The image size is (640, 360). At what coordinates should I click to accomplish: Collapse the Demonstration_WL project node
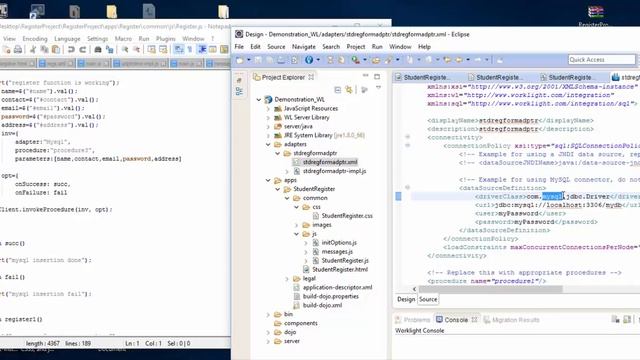tap(259, 100)
